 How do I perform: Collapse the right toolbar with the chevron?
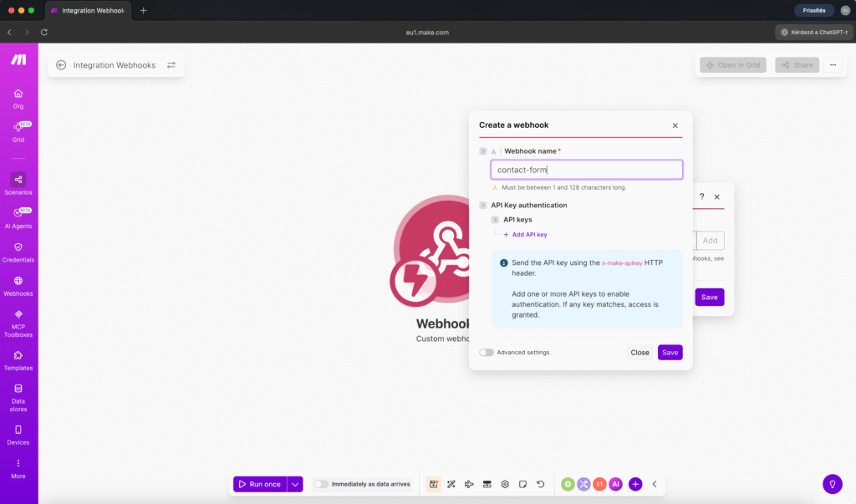click(655, 484)
